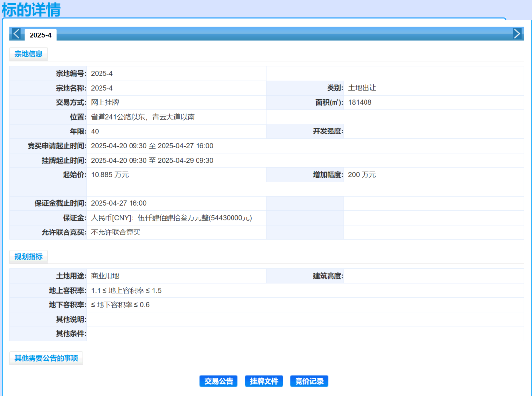The image size is (532, 396).
Task: Click the 土地用途 label
Action: pyautogui.click(x=71, y=276)
